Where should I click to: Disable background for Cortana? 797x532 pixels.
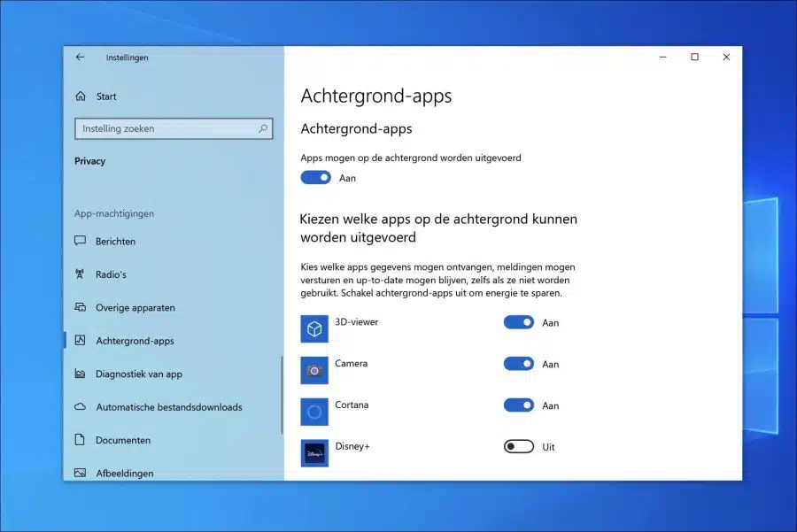click(x=518, y=405)
